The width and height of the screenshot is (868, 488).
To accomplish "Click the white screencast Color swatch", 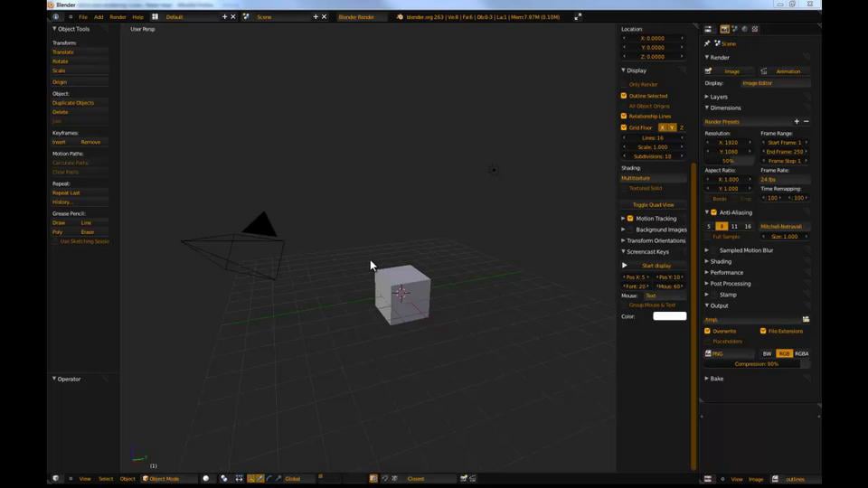I will 670,316.
